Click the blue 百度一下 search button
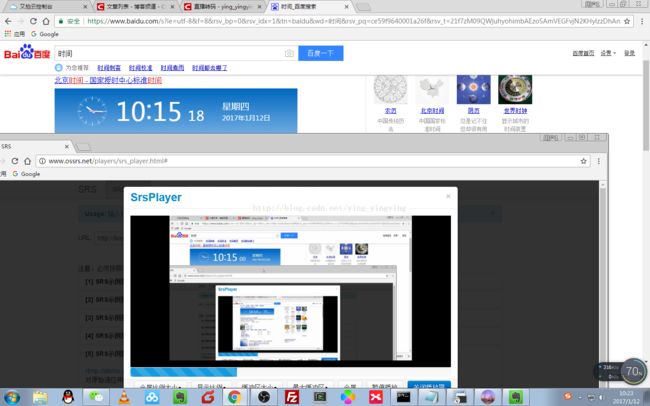 tap(320, 53)
